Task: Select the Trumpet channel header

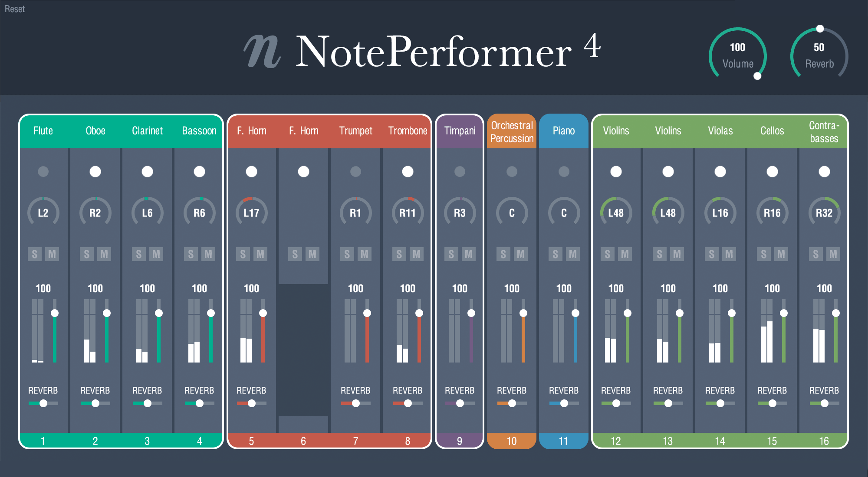Action: [x=356, y=131]
